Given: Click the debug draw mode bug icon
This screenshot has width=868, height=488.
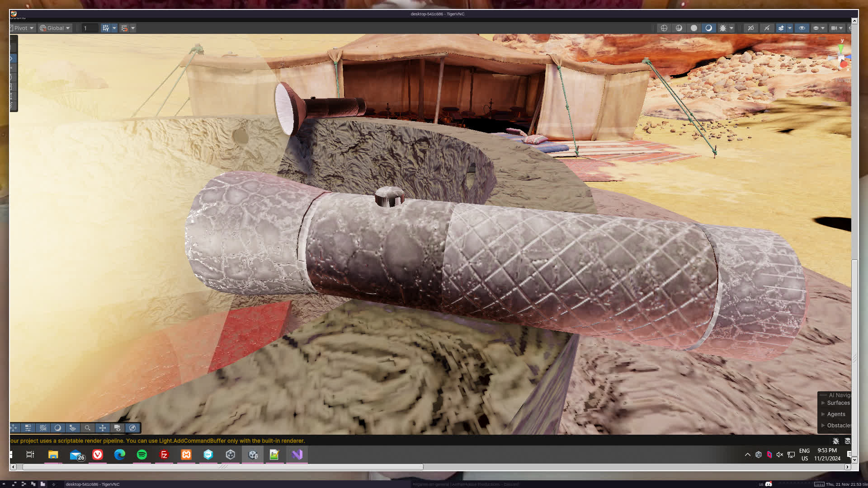Looking at the screenshot, I should click(723, 28).
